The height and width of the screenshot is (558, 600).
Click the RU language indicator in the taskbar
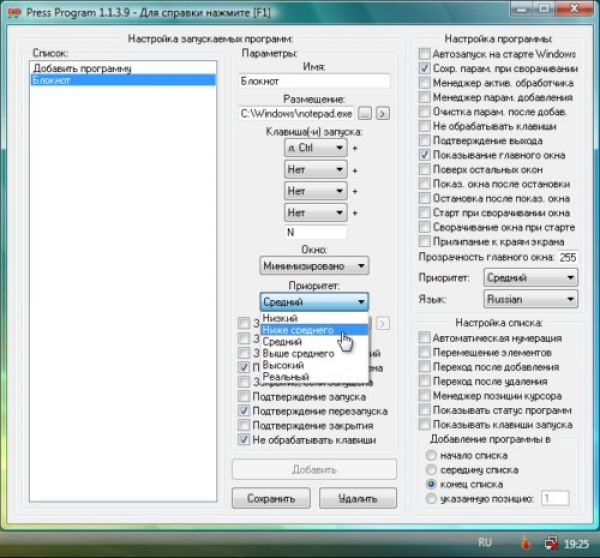485,542
